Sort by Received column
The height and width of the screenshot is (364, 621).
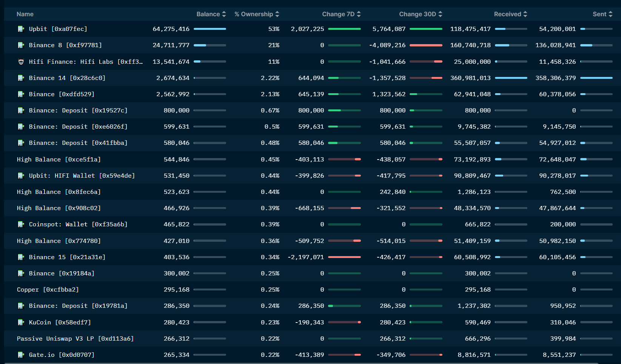pos(510,14)
